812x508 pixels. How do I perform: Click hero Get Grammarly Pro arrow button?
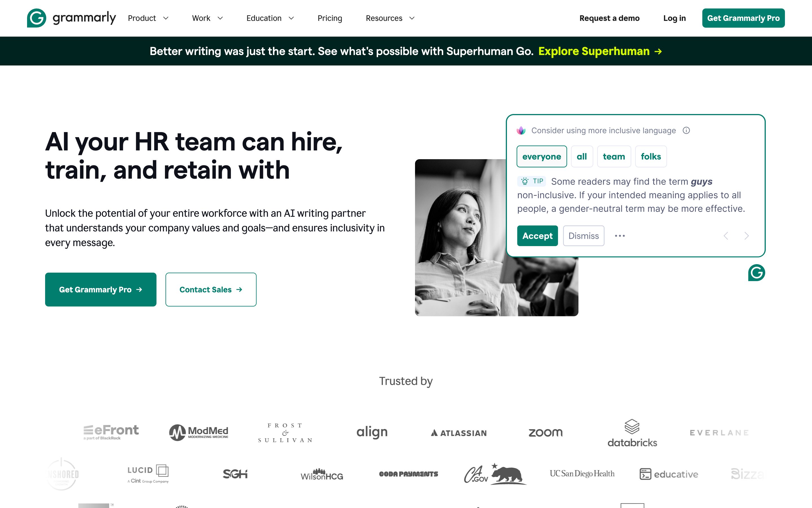tap(101, 290)
